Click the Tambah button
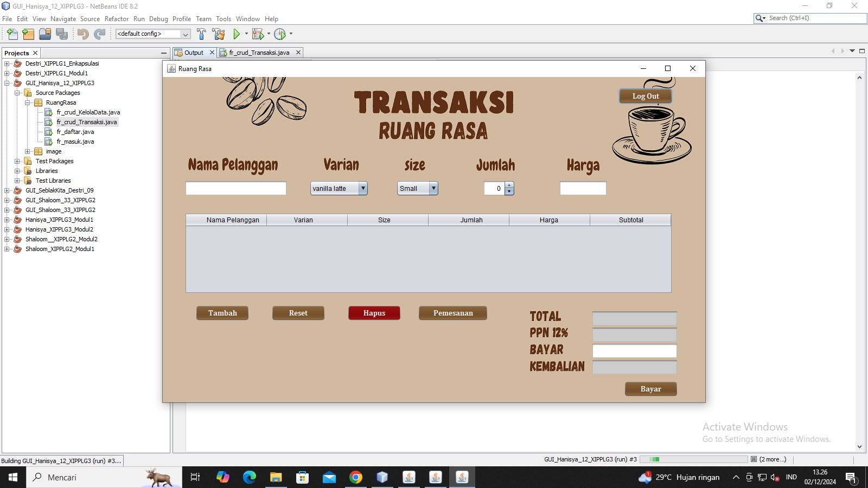The width and height of the screenshot is (868, 488). (x=222, y=313)
